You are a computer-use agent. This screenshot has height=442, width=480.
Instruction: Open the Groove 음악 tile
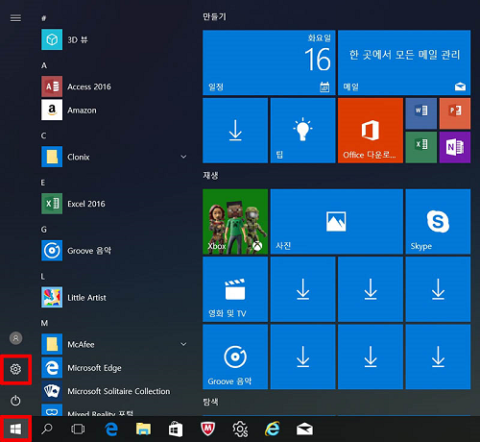click(235, 357)
